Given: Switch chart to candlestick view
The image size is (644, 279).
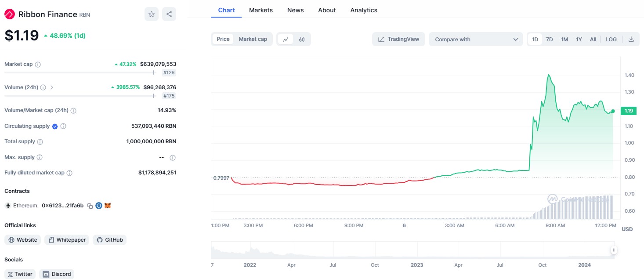Looking at the screenshot, I should click(302, 39).
